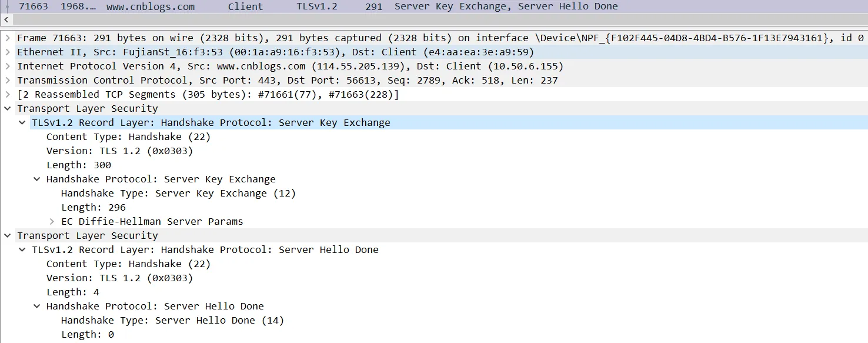Collapse Handshake Protocol: Server Hello Done
Screen dimensions: 868x343
37,306
